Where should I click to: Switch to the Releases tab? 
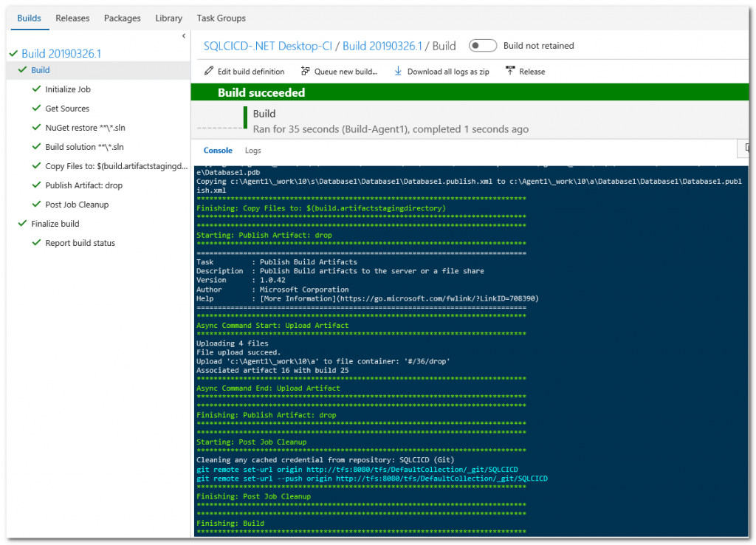72,18
